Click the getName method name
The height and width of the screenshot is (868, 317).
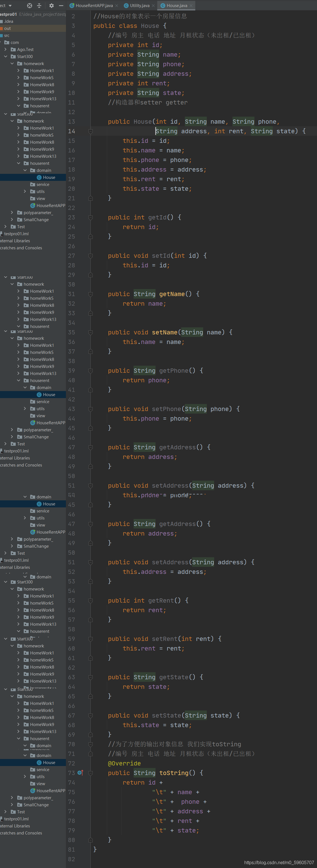pyautogui.click(x=172, y=294)
